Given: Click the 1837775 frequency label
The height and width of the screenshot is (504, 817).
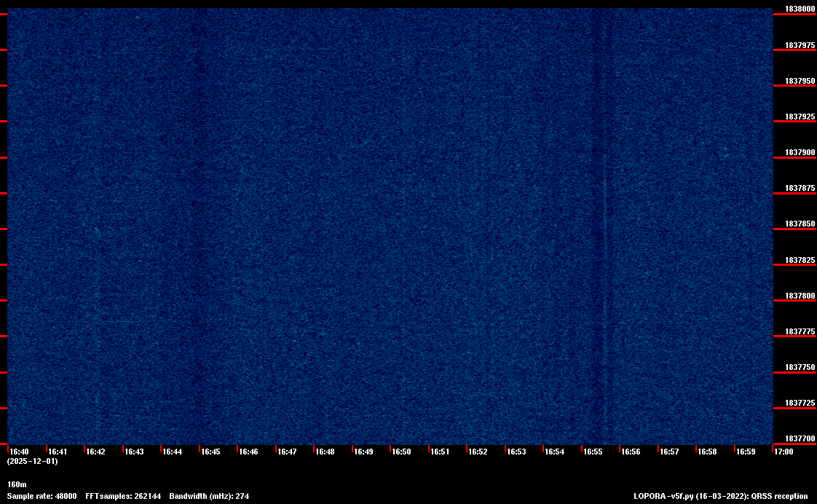Looking at the screenshot, I should [x=800, y=331].
